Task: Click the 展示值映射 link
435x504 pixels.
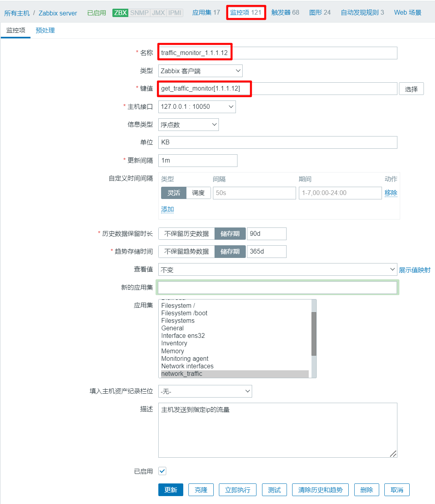Action: (414, 270)
